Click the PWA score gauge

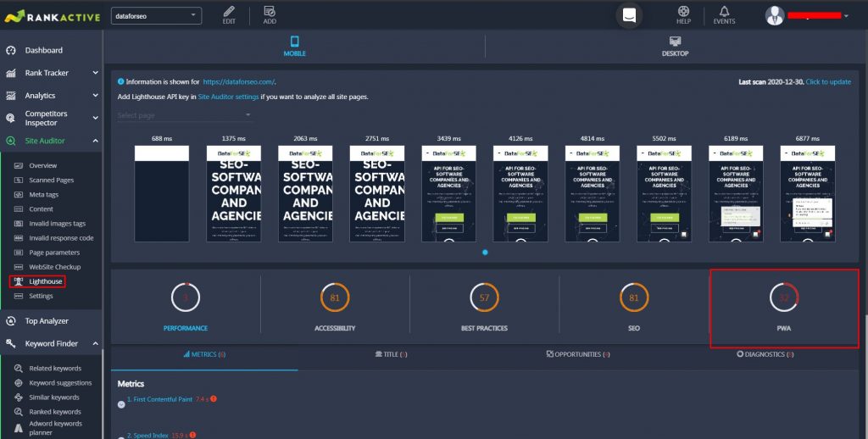784,297
